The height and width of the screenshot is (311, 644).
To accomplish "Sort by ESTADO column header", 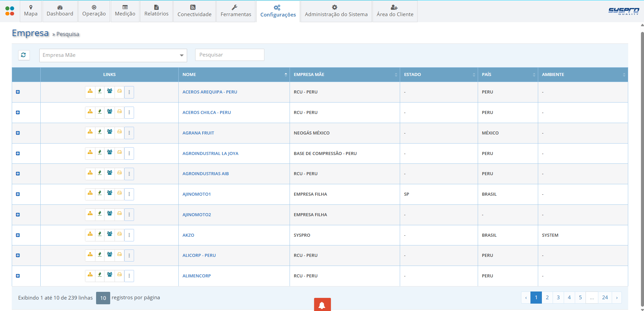I will coord(439,75).
